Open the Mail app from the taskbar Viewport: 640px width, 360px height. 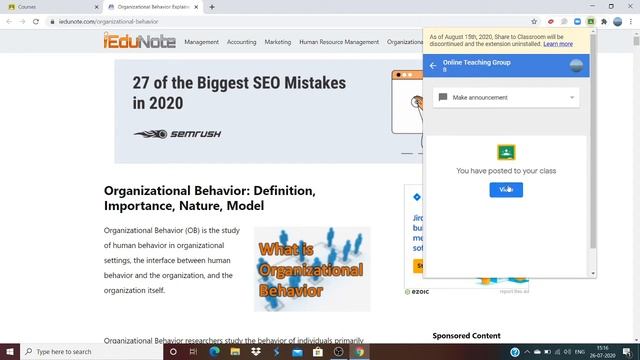point(298,351)
